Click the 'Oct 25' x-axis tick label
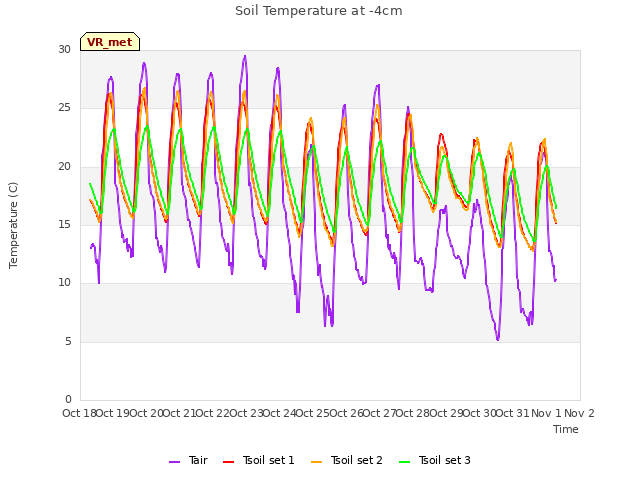This screenshot has width=640, height=480. click(x=312, y=413)
